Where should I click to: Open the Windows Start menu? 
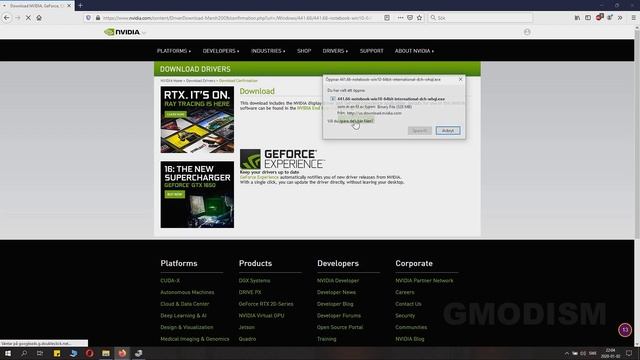tap(8, 353)
